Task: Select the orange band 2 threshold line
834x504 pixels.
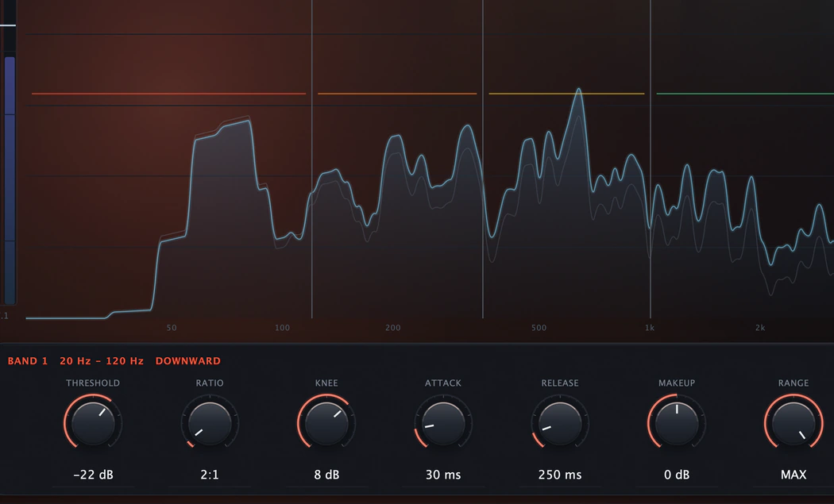Action: point(397,94)
